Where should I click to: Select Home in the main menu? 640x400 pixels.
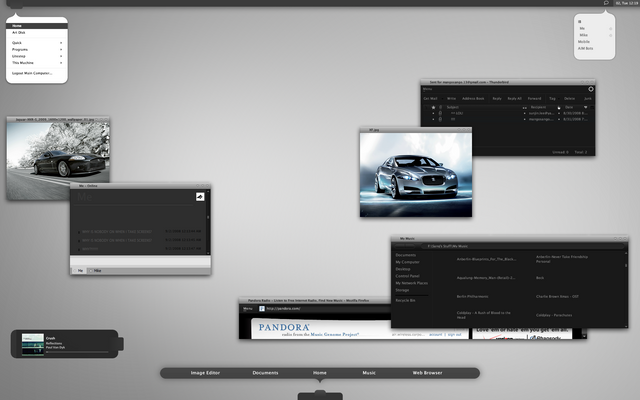tap(17, 26)
